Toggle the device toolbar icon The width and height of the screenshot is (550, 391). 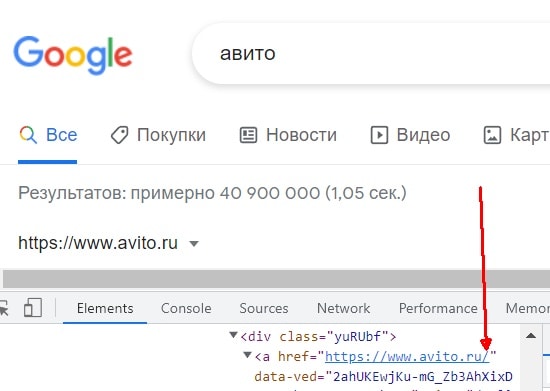[x=33, y=308]
